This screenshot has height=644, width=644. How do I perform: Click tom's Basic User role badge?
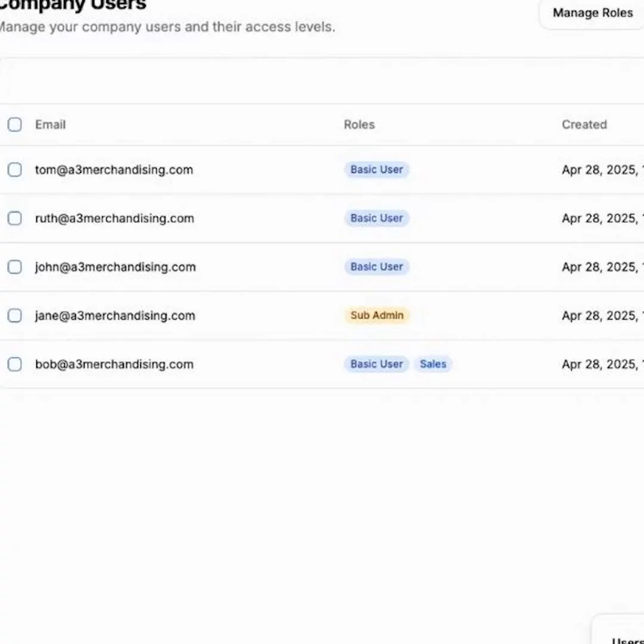click(x=377, y=170)
